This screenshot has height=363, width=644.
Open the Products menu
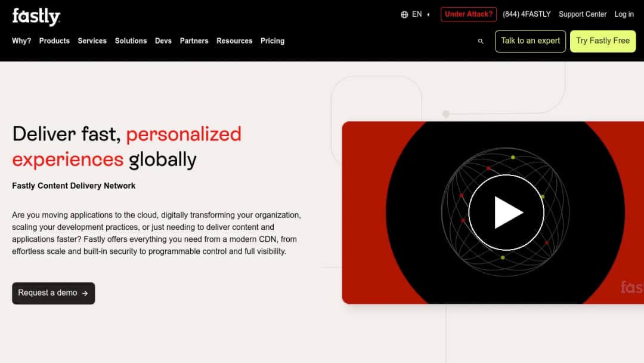click(x=54, y=41)
